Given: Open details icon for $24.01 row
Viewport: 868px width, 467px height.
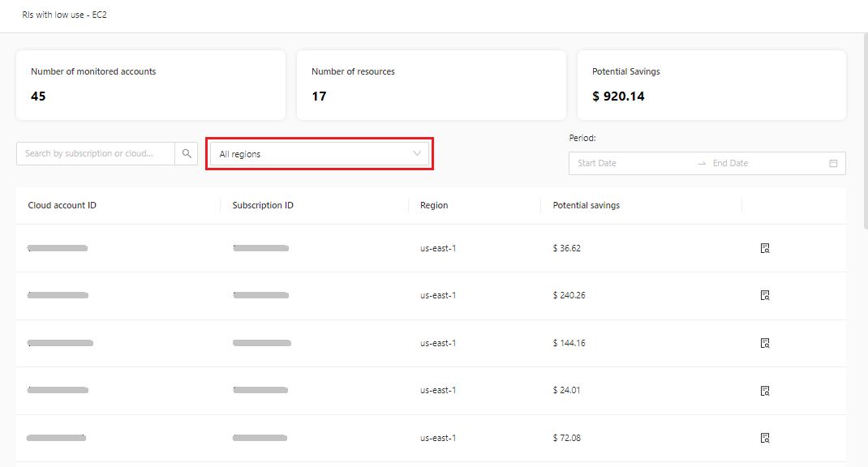Looking at the screenshot, I should pyautogui.click(x=764, y=391).
